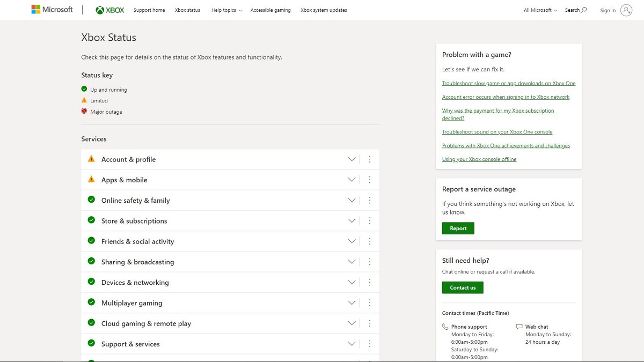Viewport: 644px width, 362px height.
Task: Expand the Devices & networking row
Action: tap(352, 283)
